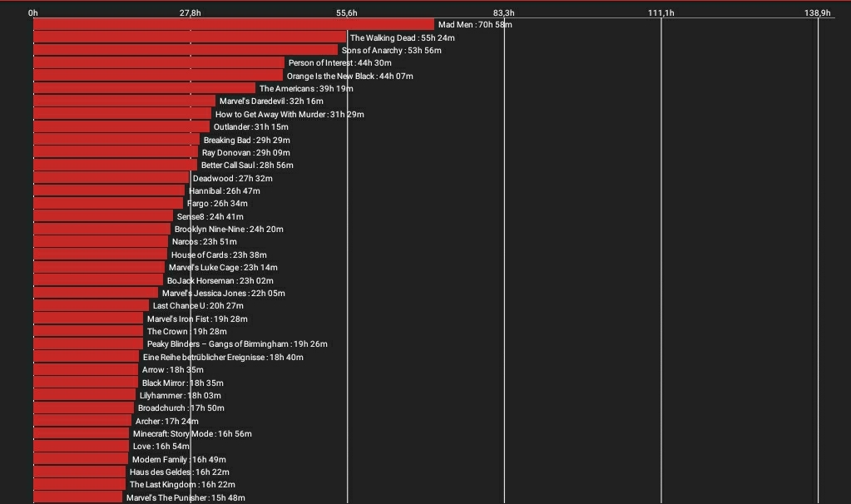This screenshot has height=504, width=851.
Task: Select 'The Last Kingdom : 16h 22m' label
Action: (x=182, y=485)
